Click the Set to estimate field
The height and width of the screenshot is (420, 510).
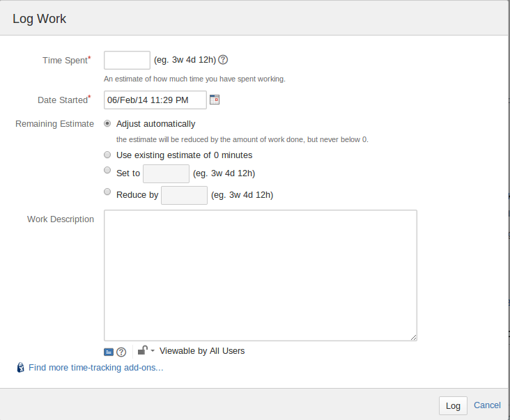[x=166, y=173]
